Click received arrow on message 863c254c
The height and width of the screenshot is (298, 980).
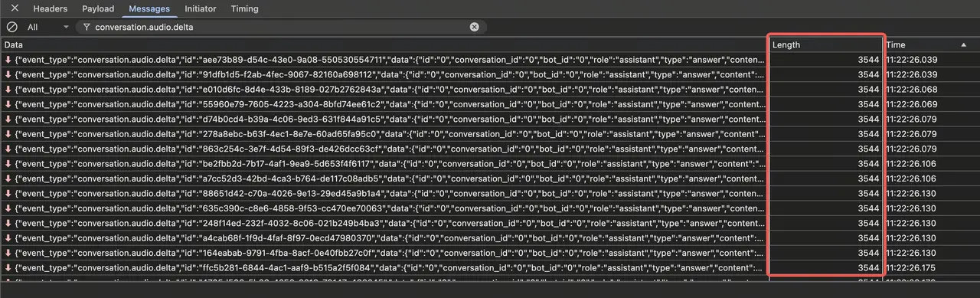(8, 149)
